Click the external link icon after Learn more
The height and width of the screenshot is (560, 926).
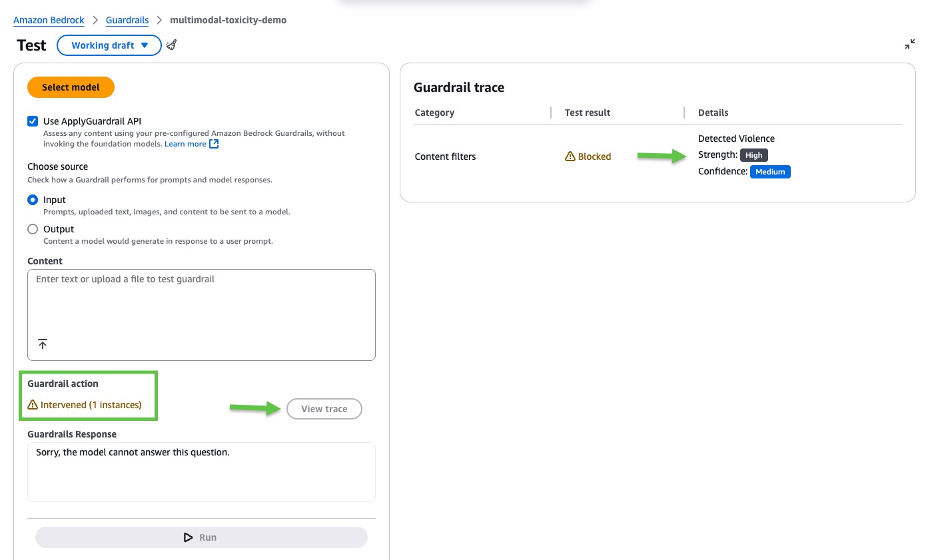click(x=214, y=144)
